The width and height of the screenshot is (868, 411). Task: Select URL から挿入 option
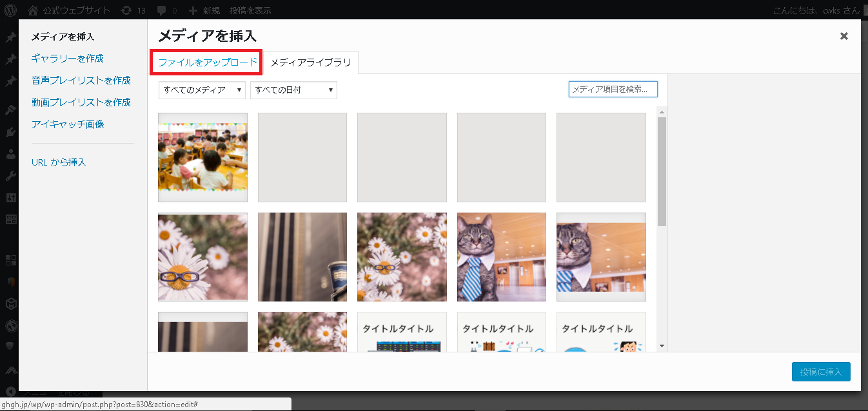pyautogui.click(x=59, y=162)
